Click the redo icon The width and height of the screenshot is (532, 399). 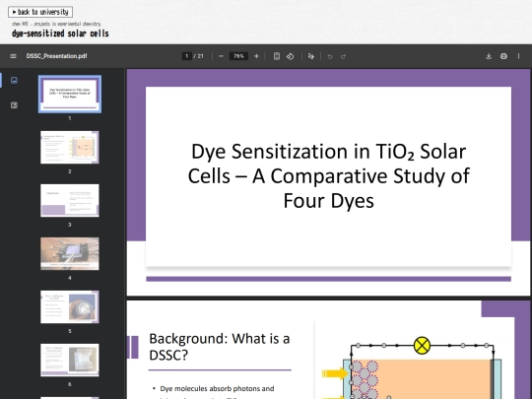pyautogui.click(x=343, y=56)
